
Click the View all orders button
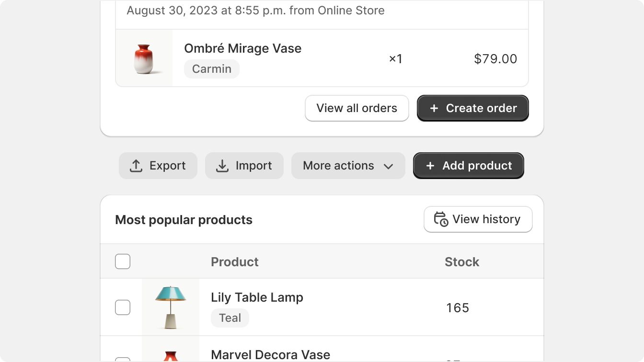357,108
